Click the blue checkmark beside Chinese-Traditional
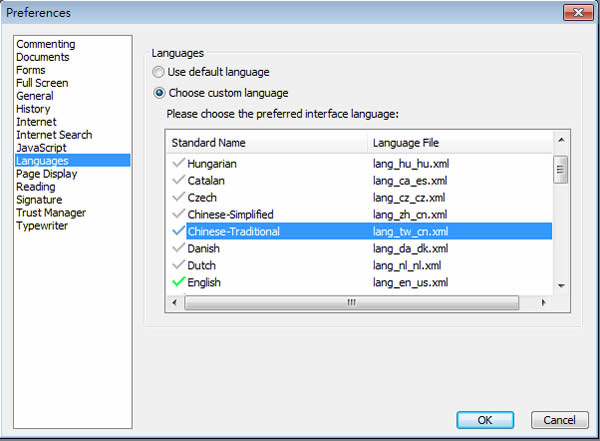Screen dimensions: 600x441 click(x=178, y=231)
